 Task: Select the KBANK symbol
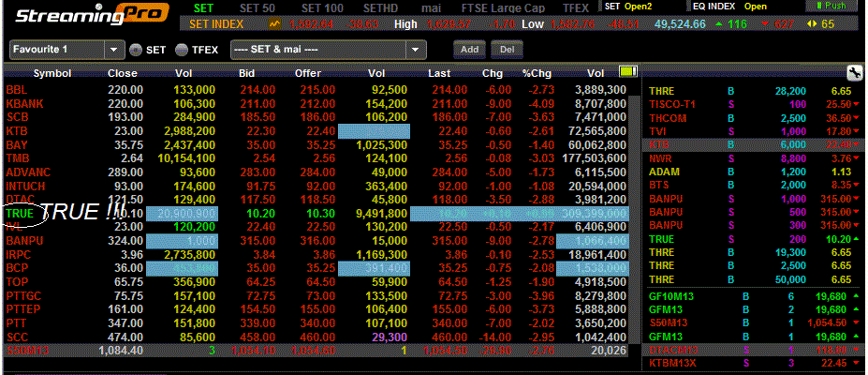(x=25, y=103)
